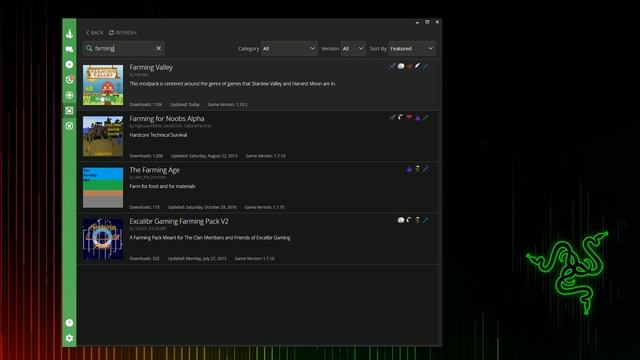Open the Version dropdown
640x360 pixels.
[353, 49]
